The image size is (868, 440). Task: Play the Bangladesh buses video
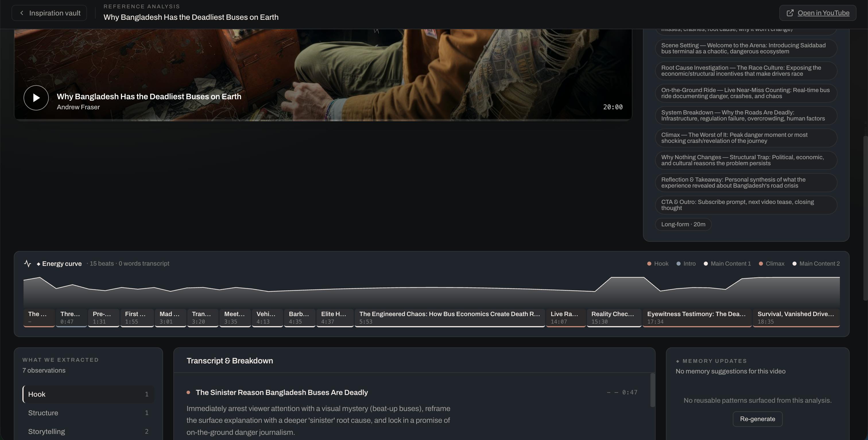(x=36, y=98)
